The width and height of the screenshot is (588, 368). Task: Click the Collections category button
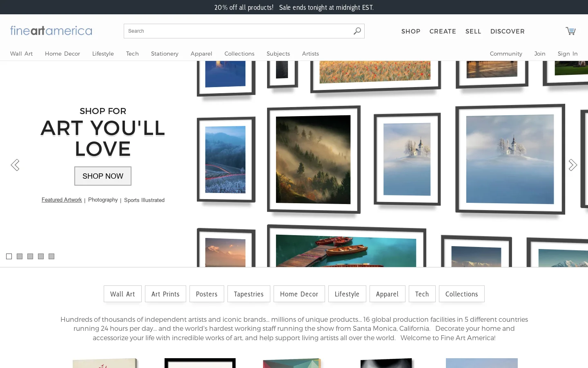point(461,294)
